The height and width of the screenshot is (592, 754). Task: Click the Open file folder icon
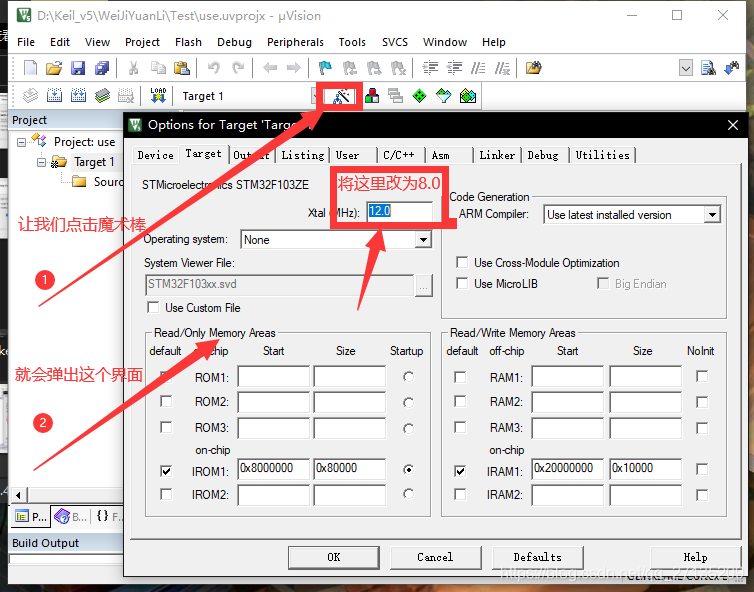point(54,68)
